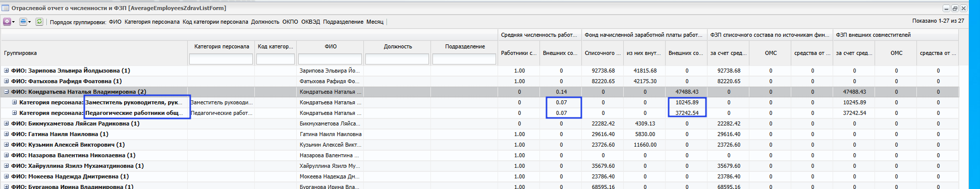Viewport: 980px width, 189px height.
Task: Expand row Кузьмин Алексей Викторович
Action: click(7, 145)
